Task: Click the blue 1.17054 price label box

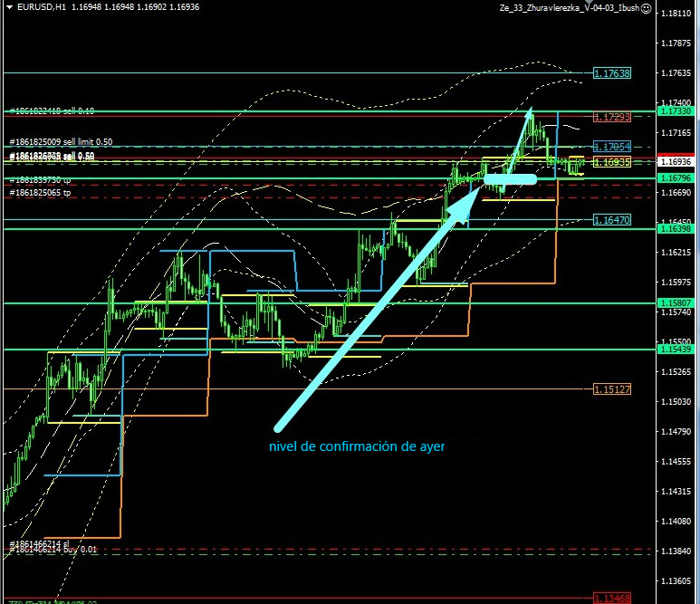Action: [x=611, y=146]
